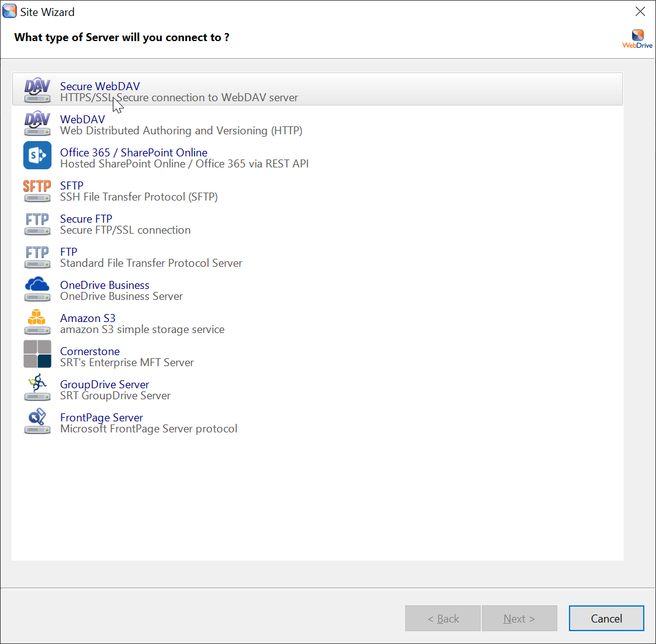Click the Site Wizard title bar icon

click(x=9, y=11)
